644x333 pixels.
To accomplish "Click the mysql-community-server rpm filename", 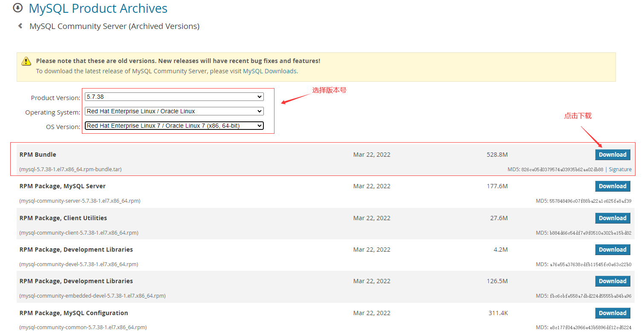I will [80, 201].
